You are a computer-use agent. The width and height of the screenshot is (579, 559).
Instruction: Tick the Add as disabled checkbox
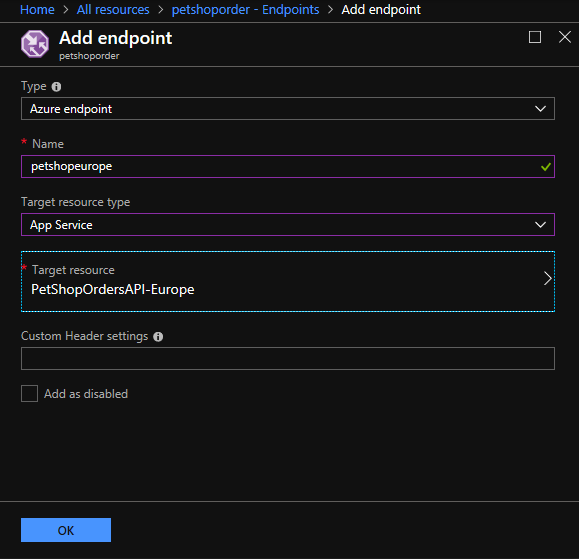point(30,394)
